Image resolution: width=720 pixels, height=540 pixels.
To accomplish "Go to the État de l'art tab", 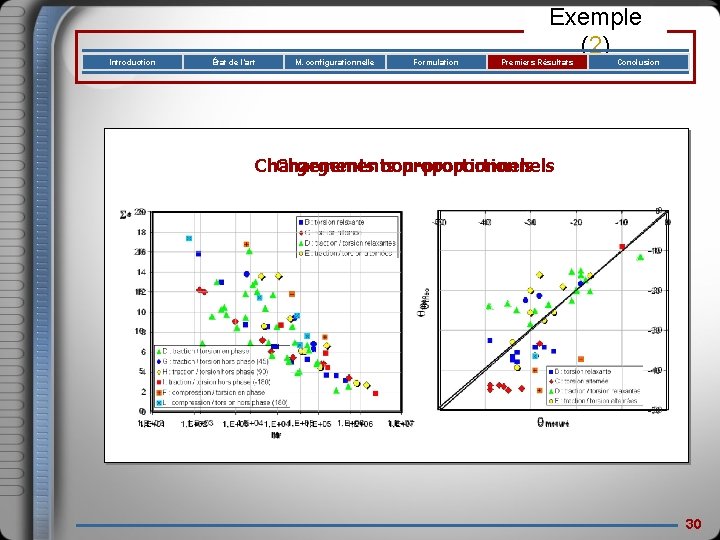I will coord(234,62).
